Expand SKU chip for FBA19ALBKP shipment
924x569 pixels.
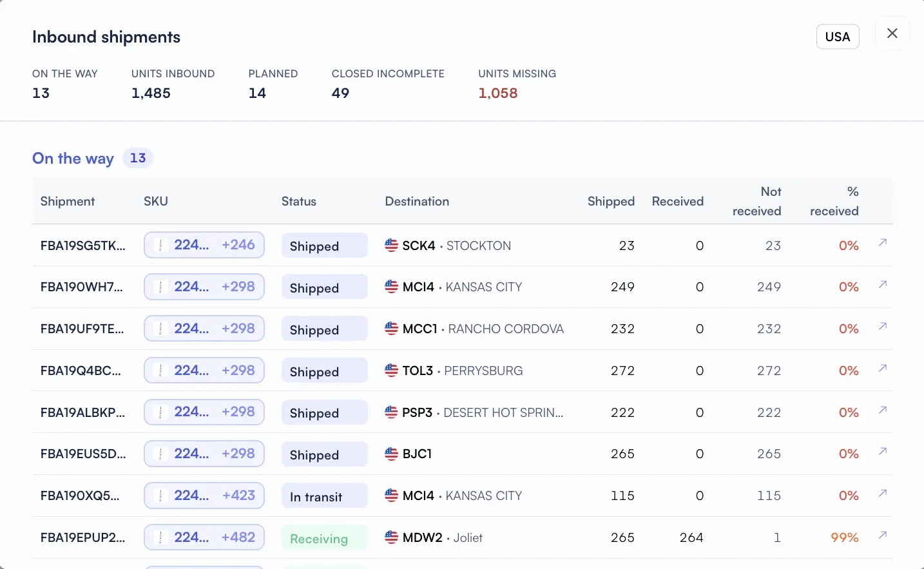204,412
